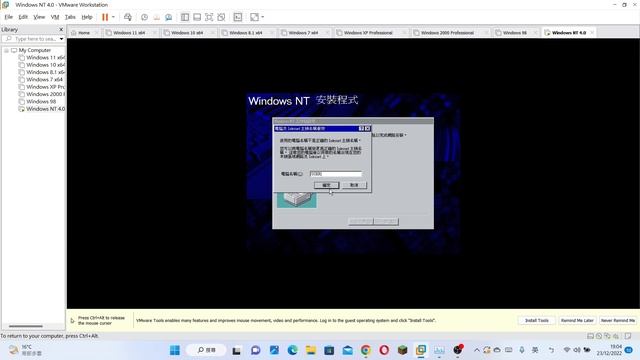
Task: Open the power options dropdown beside Pause
Action: tap(113, 17)
